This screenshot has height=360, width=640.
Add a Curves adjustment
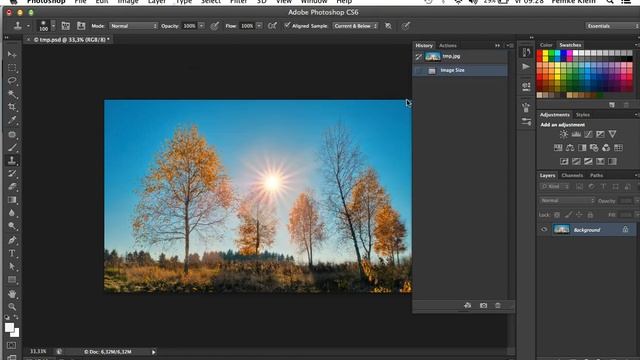click(588, 134)
